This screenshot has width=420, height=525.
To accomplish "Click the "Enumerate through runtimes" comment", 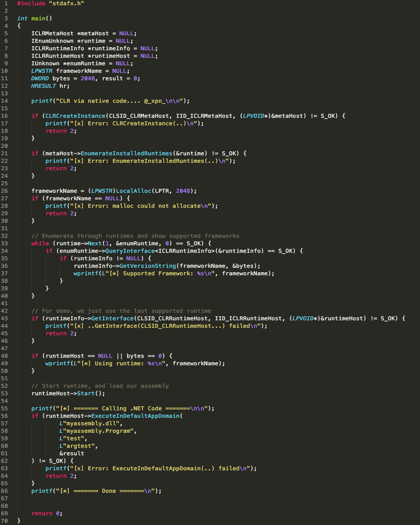I will (x=135, y=236).
